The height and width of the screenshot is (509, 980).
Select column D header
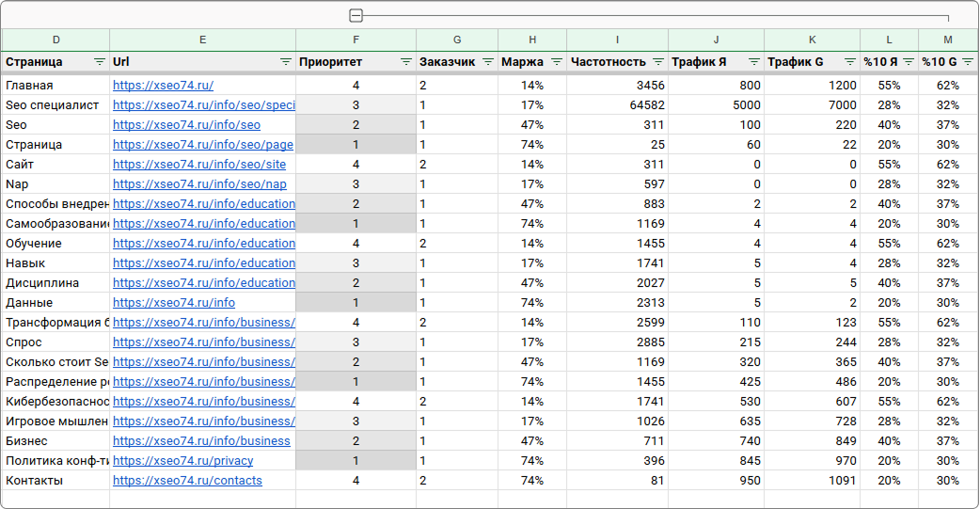click(56, 40)
